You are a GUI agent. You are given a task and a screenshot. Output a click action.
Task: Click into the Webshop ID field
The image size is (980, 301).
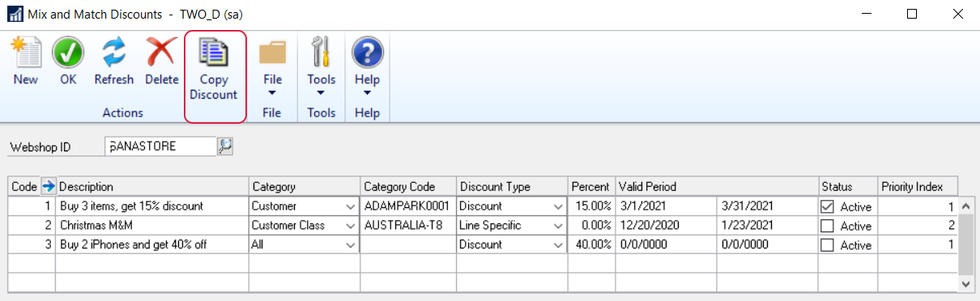tap(160, 146)
